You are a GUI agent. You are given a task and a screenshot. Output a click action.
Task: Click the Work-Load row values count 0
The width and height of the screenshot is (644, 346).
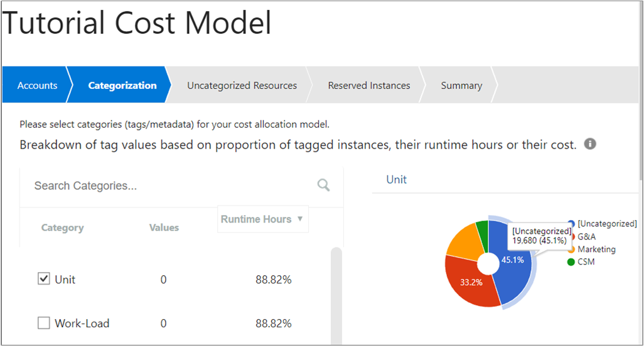(163, 323)
